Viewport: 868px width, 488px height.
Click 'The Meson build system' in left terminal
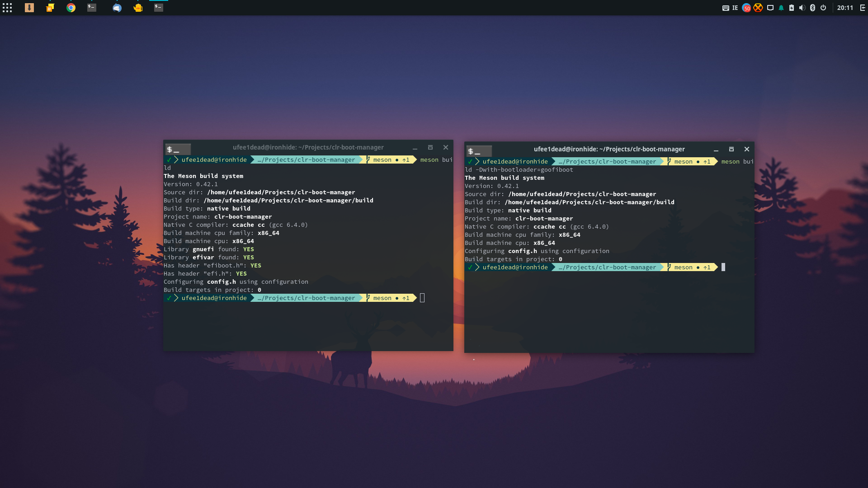(x=203, y=176)
